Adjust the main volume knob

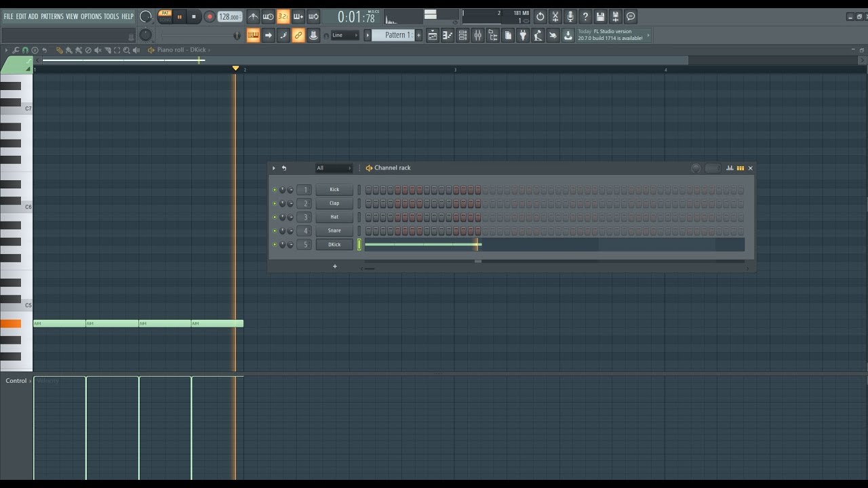146,16
